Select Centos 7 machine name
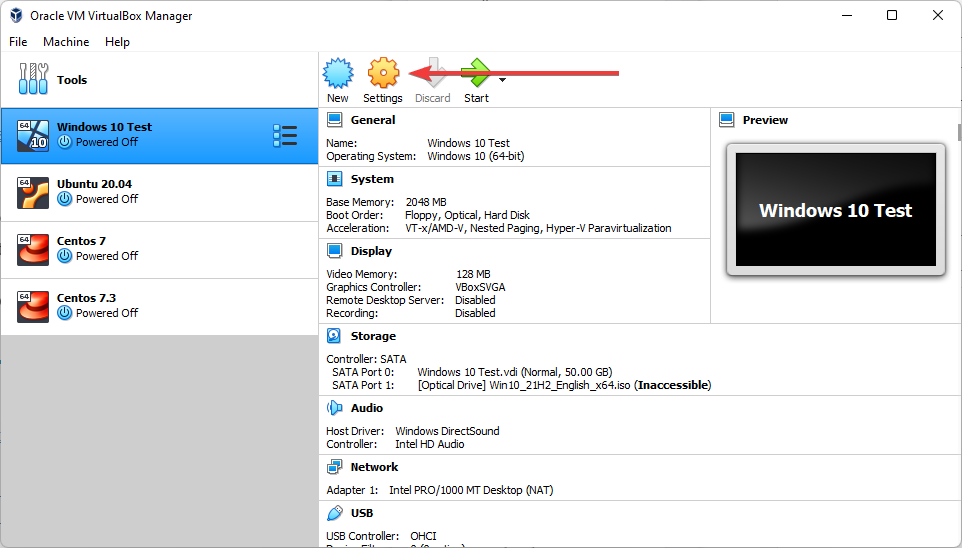 [82, 241]
